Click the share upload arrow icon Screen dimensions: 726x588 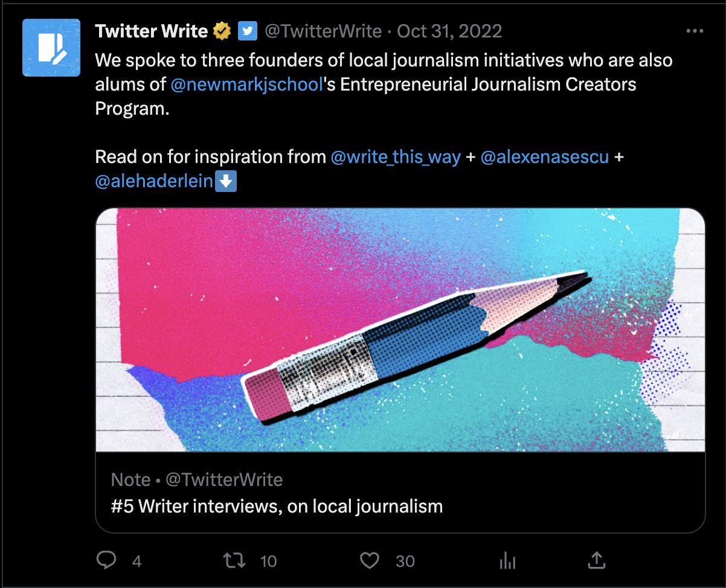pos(596,561)
